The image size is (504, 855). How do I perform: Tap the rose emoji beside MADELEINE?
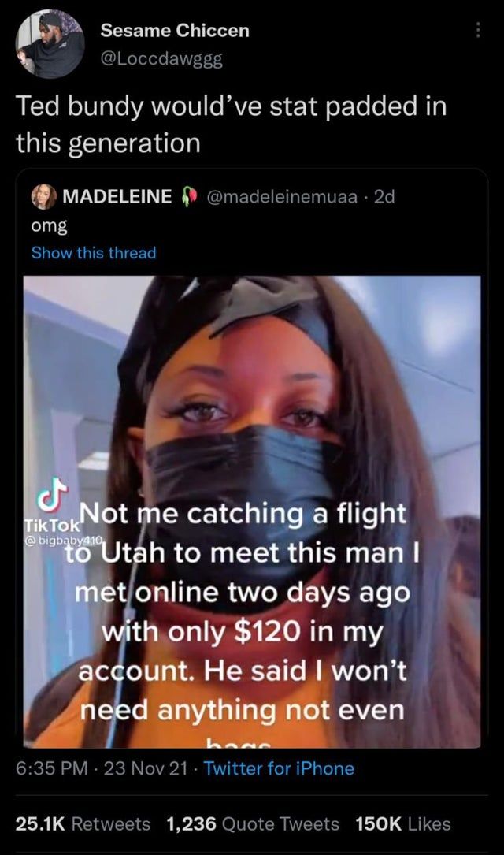coord(188,197)
